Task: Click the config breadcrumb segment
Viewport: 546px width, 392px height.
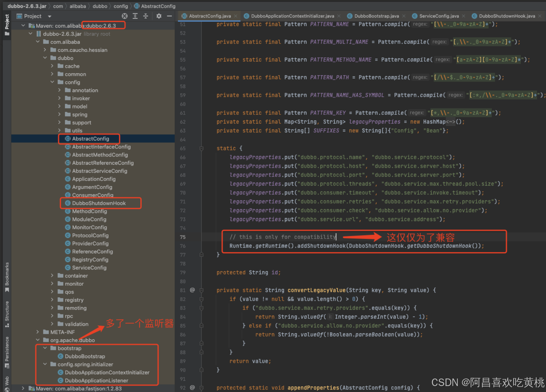Action: (x=121, y=6)
